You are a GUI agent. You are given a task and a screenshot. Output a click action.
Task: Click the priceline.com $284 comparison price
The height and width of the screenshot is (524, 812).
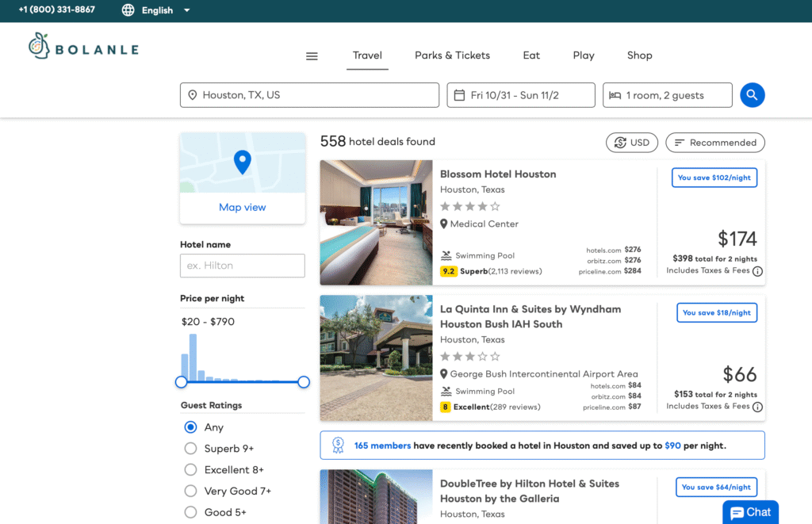610,271
